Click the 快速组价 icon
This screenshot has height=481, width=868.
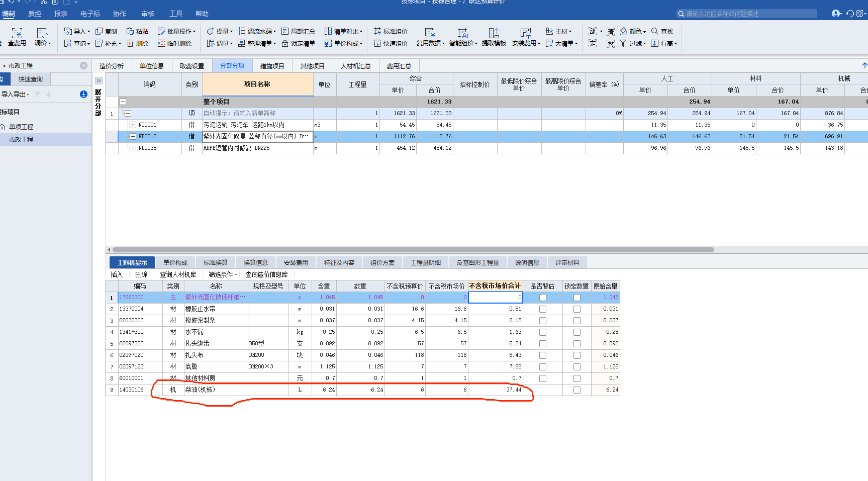377,43
